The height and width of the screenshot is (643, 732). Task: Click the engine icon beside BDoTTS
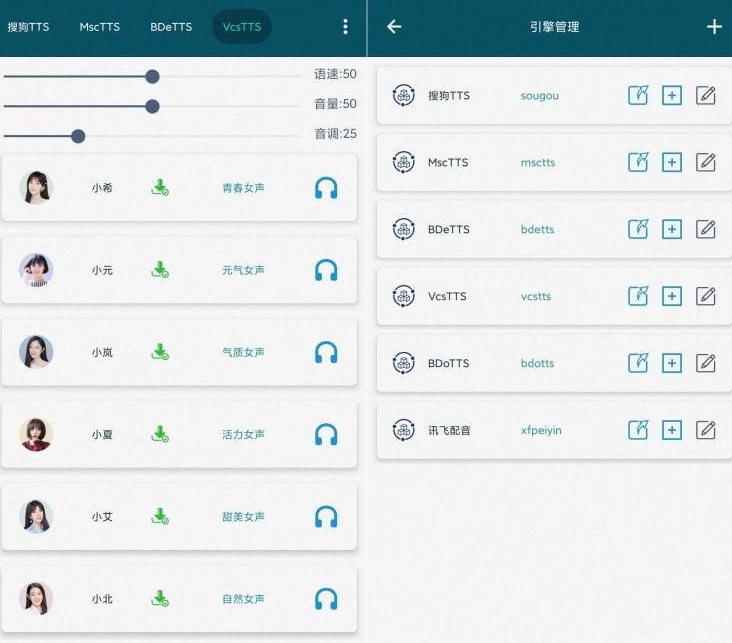click(x=403, y=363)
